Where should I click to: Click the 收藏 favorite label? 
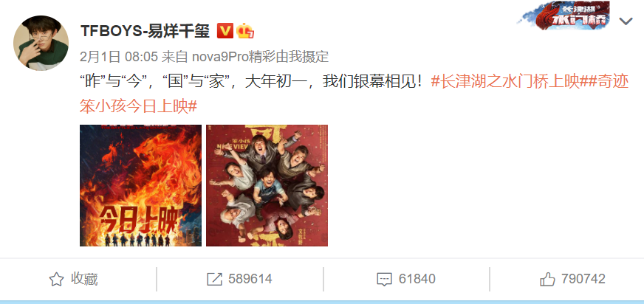click(x=84, y=280)
